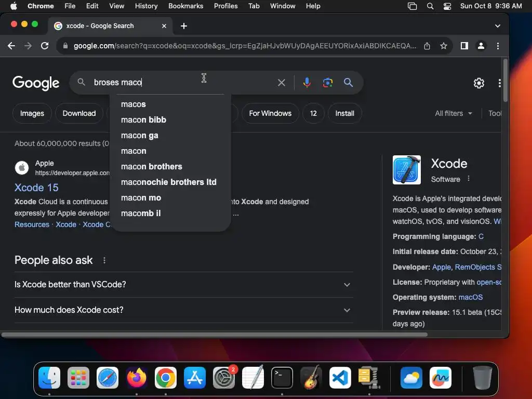Viewport: 532px width, 399px height.
Task: Click the Google logo
Action: pyautogui.click(x=36, y=83)
